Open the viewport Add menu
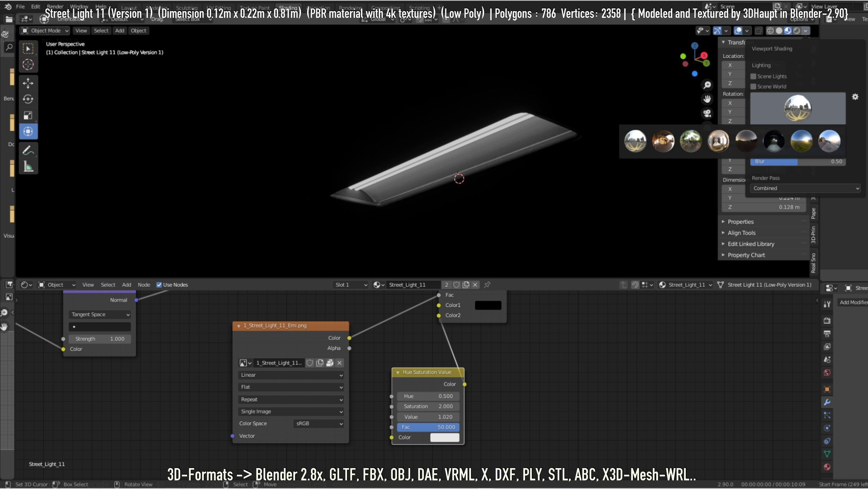This screenshot has width=868, height=489. pyautogui.click(x=120, y=31)
